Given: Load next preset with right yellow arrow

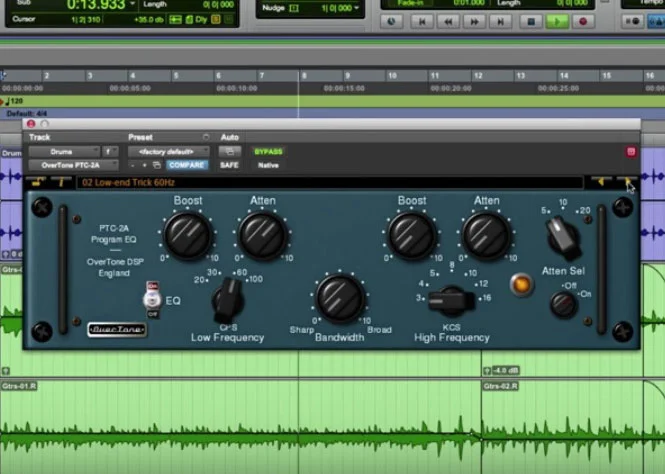Looking at the screenshot, I should pos(627,182).
